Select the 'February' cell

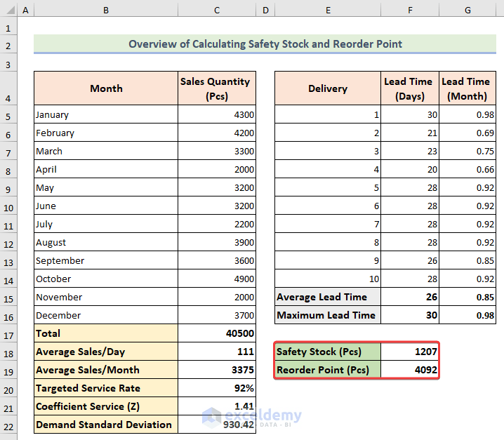pos(106,133)
